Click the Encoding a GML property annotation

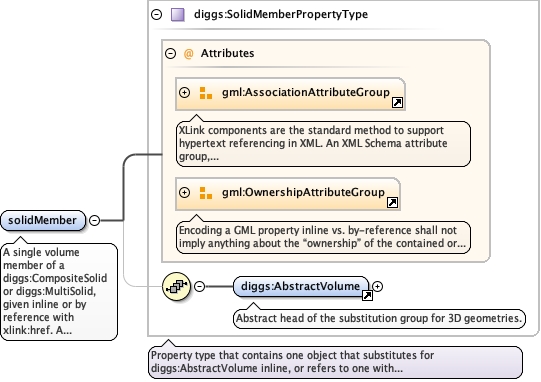323,237
